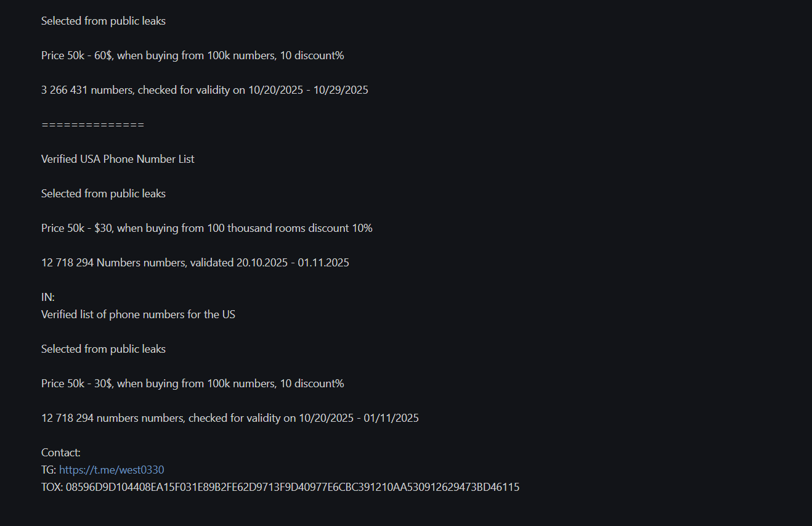Click the "10/20/2025 - 10/29/2025" date range
The height and width of the screenshot is (526, 812).
(x=308, y=90)
